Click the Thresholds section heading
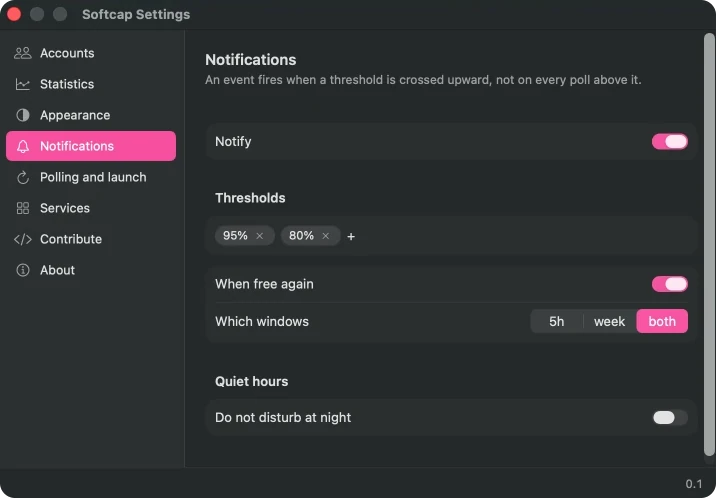716x498 pixels. (x=250, y=198)
